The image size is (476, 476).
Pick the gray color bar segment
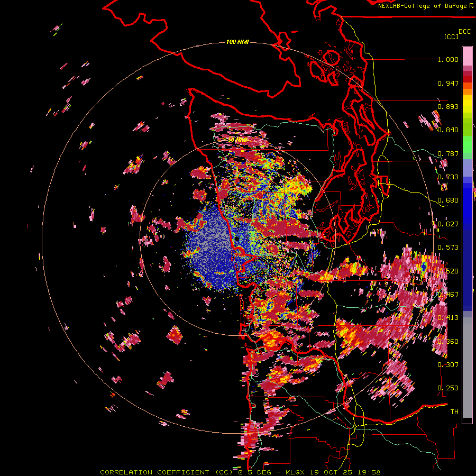coord(467,368)
